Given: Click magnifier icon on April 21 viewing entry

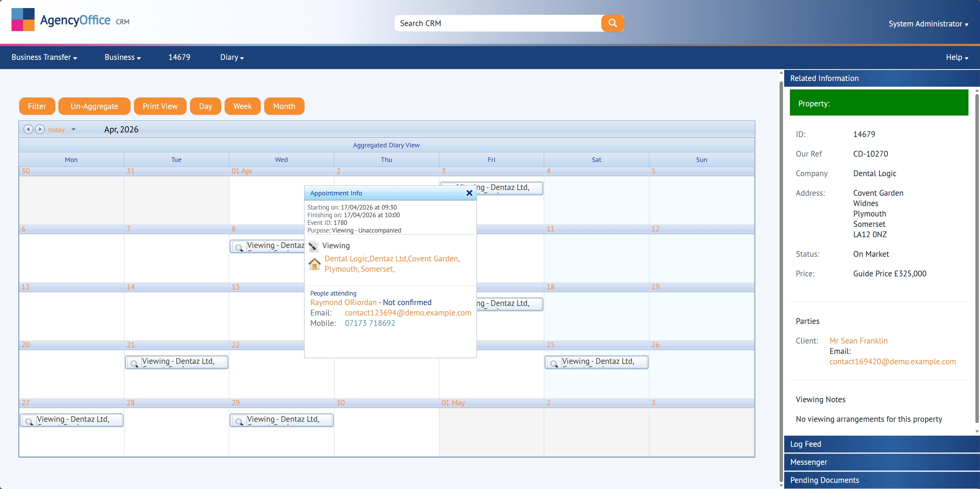Looking at the screenshot, I should 134,363.
